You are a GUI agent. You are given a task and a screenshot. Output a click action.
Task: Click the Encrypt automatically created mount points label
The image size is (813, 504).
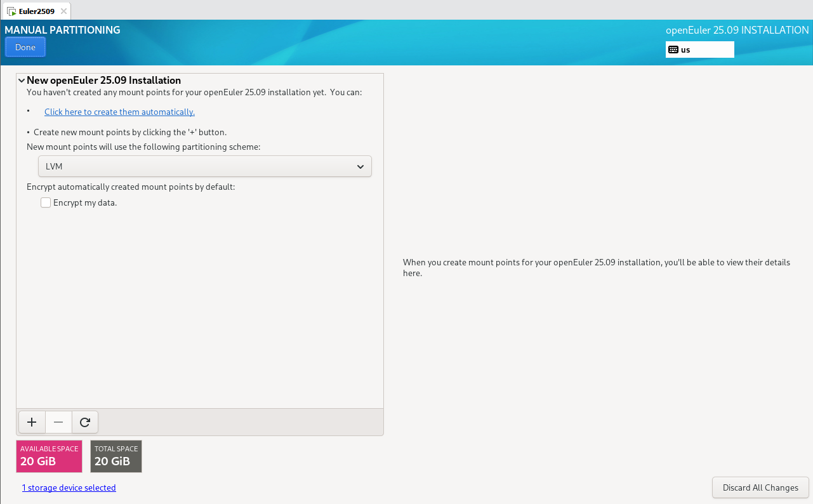pos(131,187)
